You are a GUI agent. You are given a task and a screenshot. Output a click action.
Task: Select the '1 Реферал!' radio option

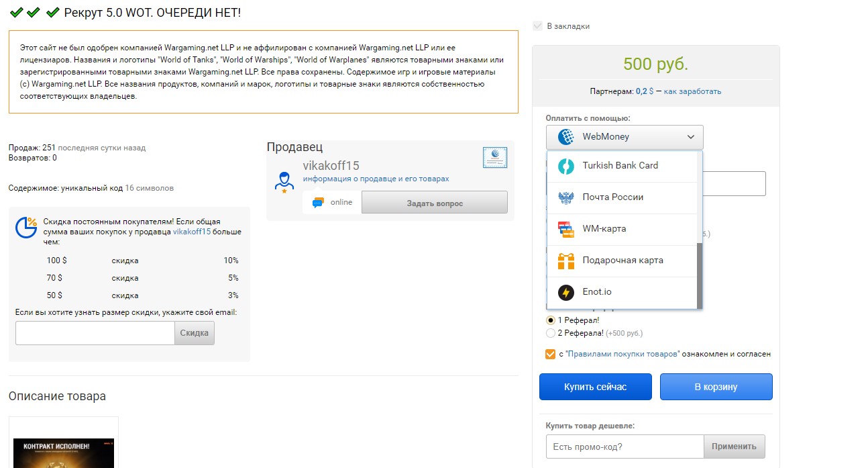click(x=551, y=320)
